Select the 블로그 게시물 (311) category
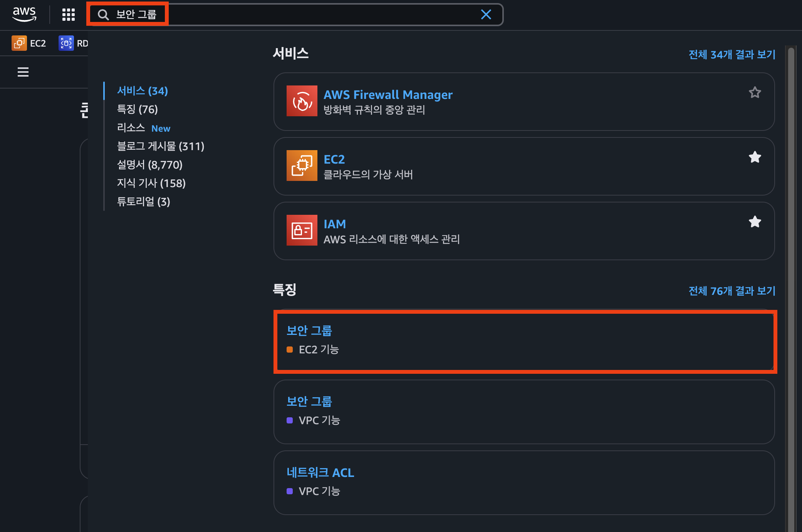The image size is (802, 532). (160, 146)
